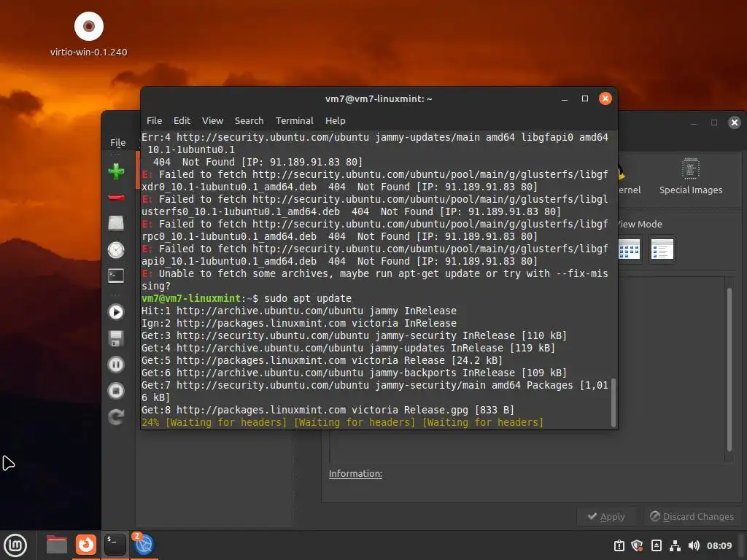747x560 pixels.
Task: Launch Firefox from the taskbar
Action: [x=86, y=545]
